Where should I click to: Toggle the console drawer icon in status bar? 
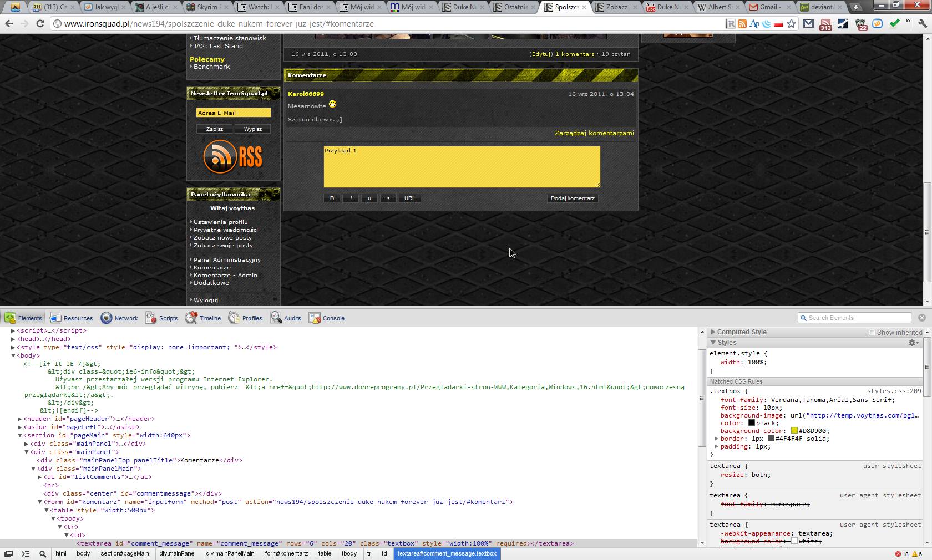pyautogui.click(x=26, y=553)
